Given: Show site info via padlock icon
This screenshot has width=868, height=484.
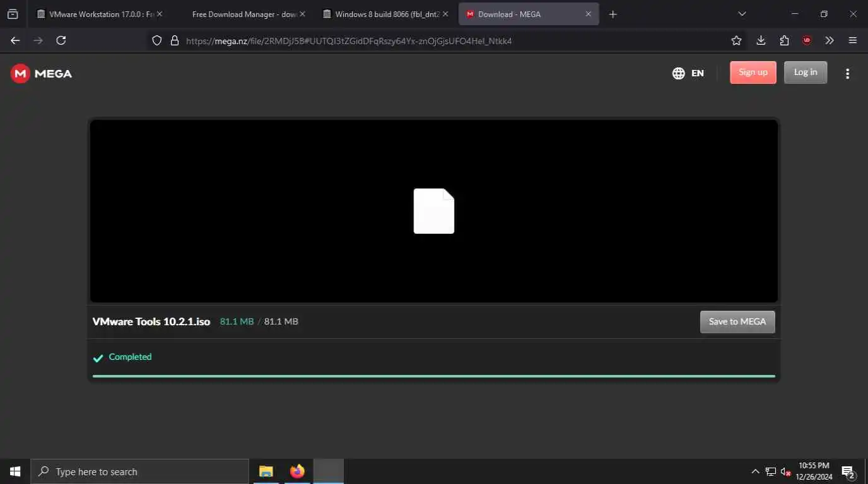Looking at the screenshot, I should (175, 40).
